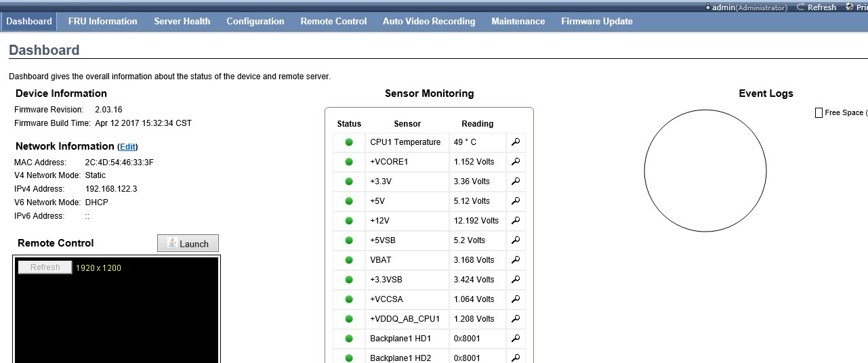Click magnifier for +5VSB sensor
The height and width of the screenshot is (363, 868).
516,240
